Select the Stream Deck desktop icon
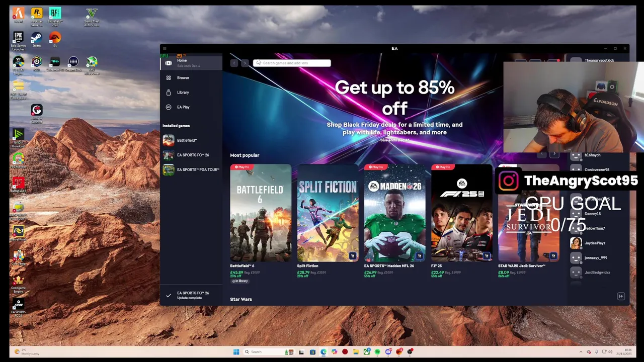This screenshot has width=644, height=362. click(x=73, y=64)
